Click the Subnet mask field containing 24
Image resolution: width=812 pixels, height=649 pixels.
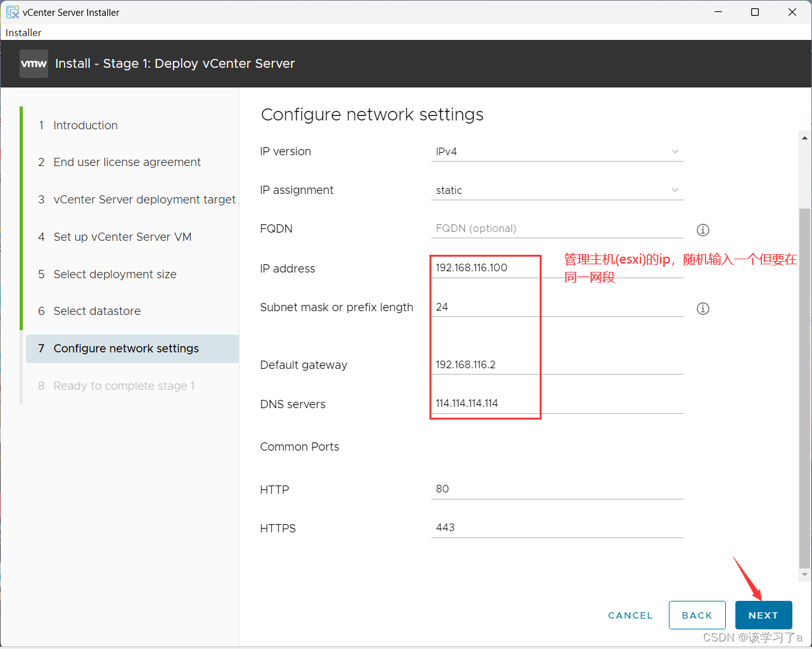click(x=557, y=307)
